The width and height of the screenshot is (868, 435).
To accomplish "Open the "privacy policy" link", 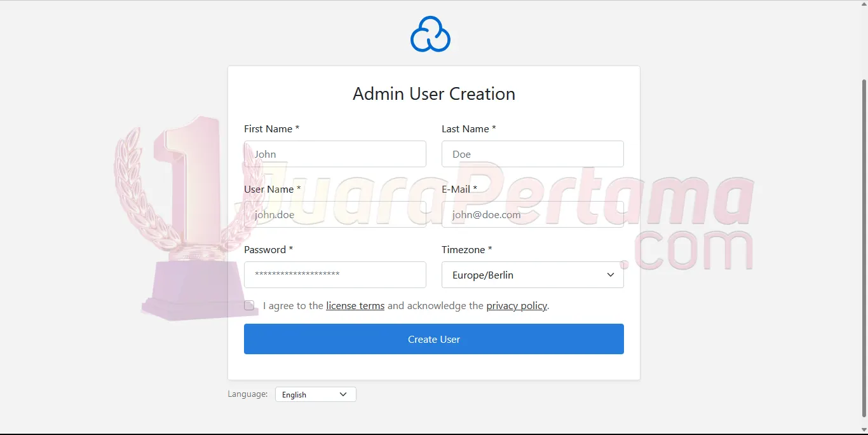I will (x=517, y=305).
